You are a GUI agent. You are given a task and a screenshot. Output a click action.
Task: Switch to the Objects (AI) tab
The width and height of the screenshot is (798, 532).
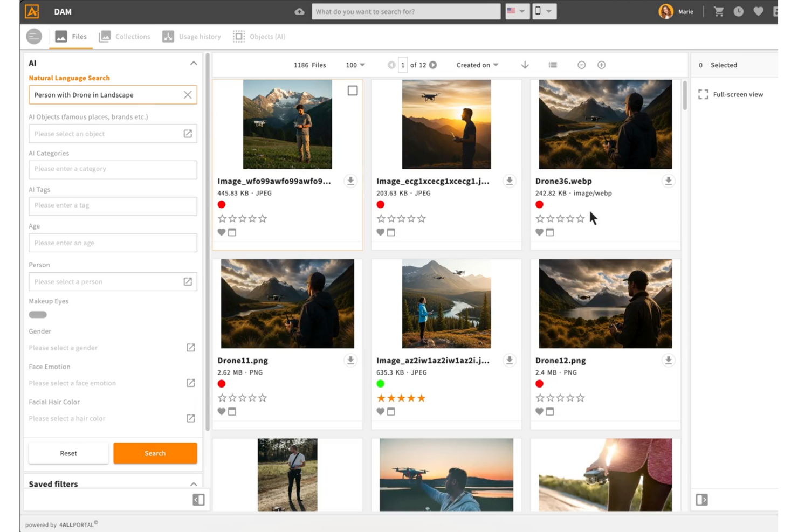tap(259, 37)
